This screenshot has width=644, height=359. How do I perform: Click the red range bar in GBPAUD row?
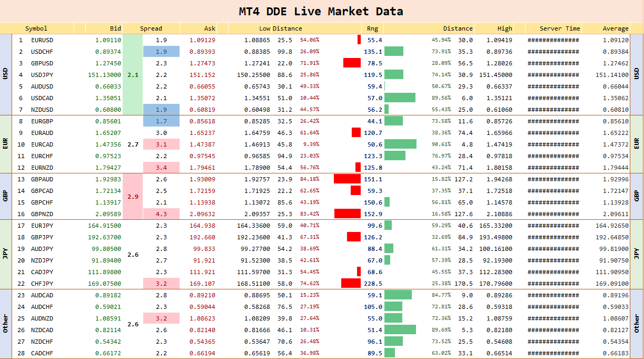[347, 179]
